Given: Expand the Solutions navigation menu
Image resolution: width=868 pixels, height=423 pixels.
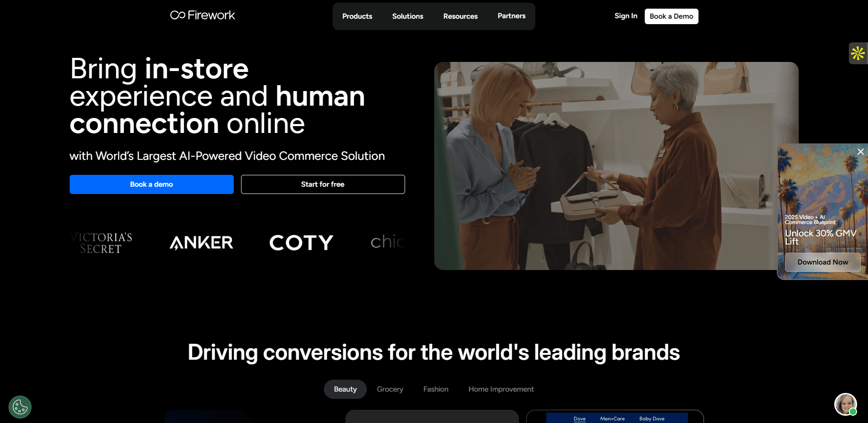Looking at the screenshot, I should [x=407, y=16].
